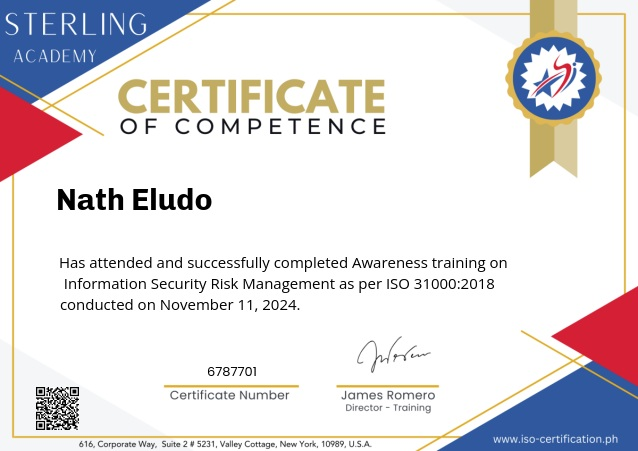Click the 'Certificate Number' label
The height and width of the screenshot is (451, 638).
(x=229, y=395)
